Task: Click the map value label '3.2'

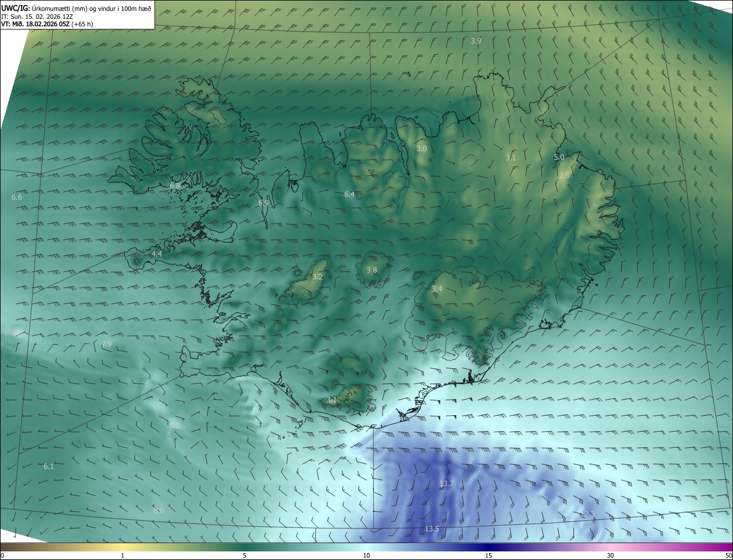Action: pos(317,277)
